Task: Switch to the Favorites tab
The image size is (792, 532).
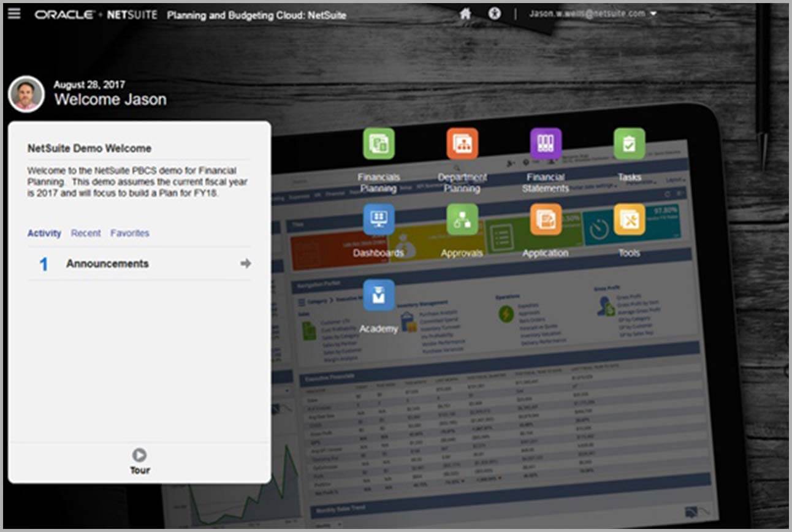Action: pyautogui.click(x=130, y=233)
